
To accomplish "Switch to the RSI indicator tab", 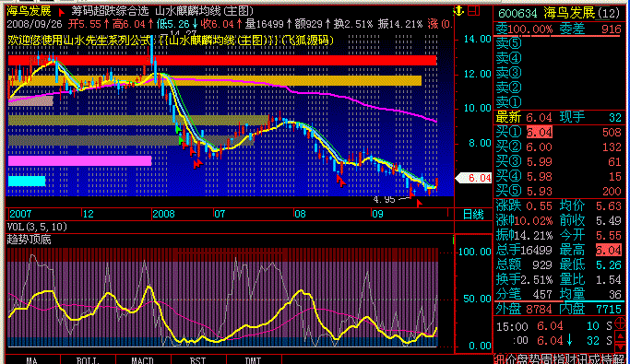I will [x=198, y=360].
